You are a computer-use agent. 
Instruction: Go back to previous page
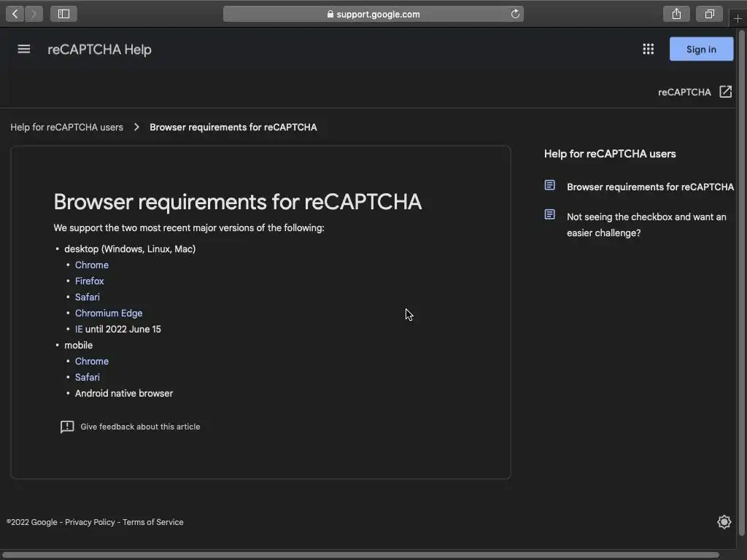(x=15, y=14)
